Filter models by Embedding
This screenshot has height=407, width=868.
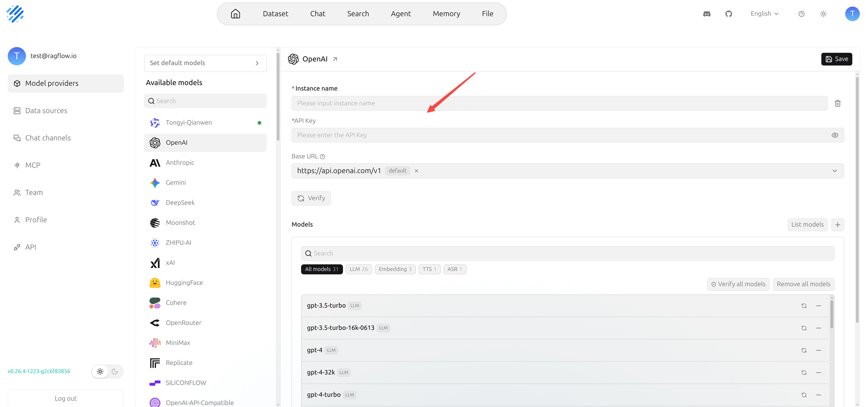395,269
